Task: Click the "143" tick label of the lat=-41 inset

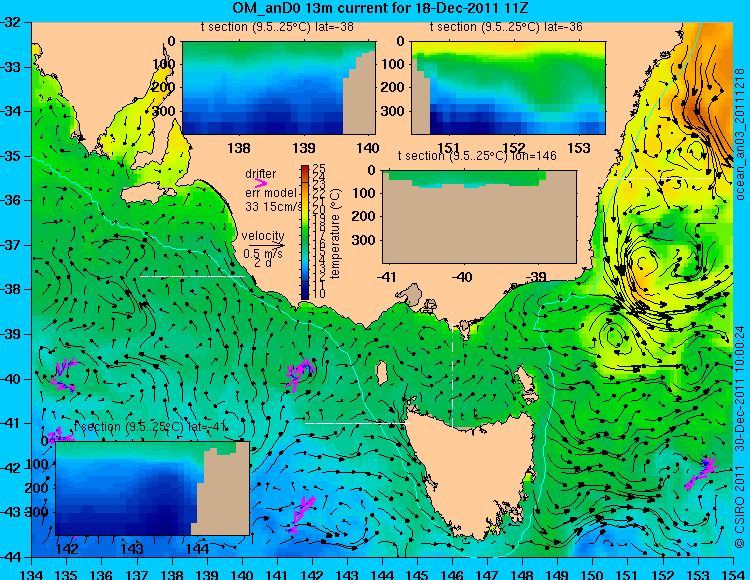Action: pyautogui.click(x=132, y=548)
